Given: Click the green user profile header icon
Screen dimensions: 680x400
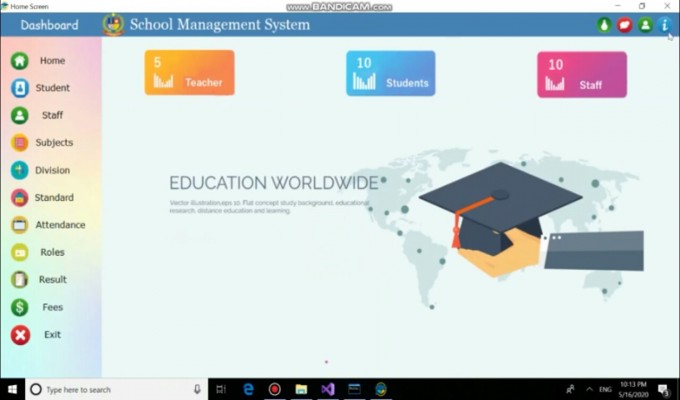Looking at the screenshot, I should tap(645, 25).
